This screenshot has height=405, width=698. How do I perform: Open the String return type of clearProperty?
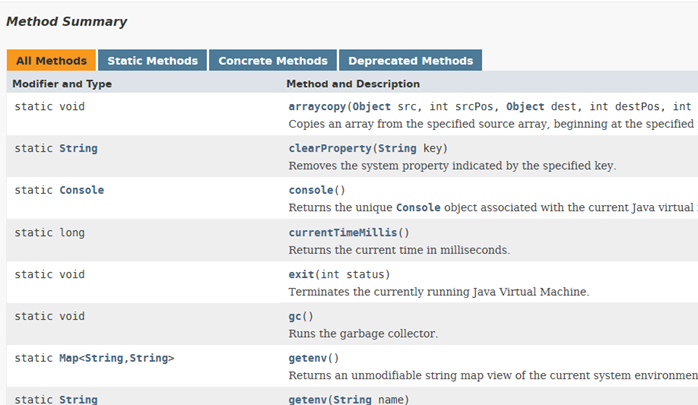pyautogui.click(x=78, y=148)
